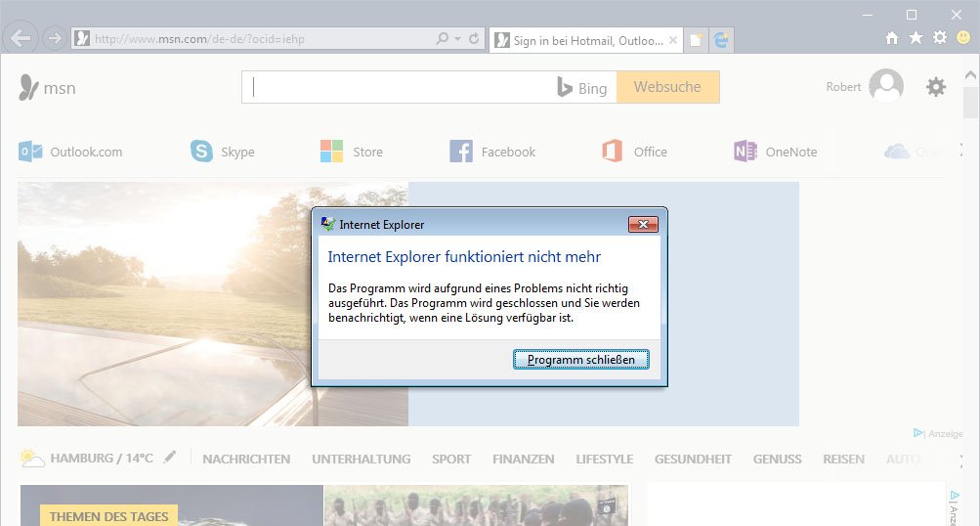Open the OneDrive cloud shortcut

[x=897, y=152]
